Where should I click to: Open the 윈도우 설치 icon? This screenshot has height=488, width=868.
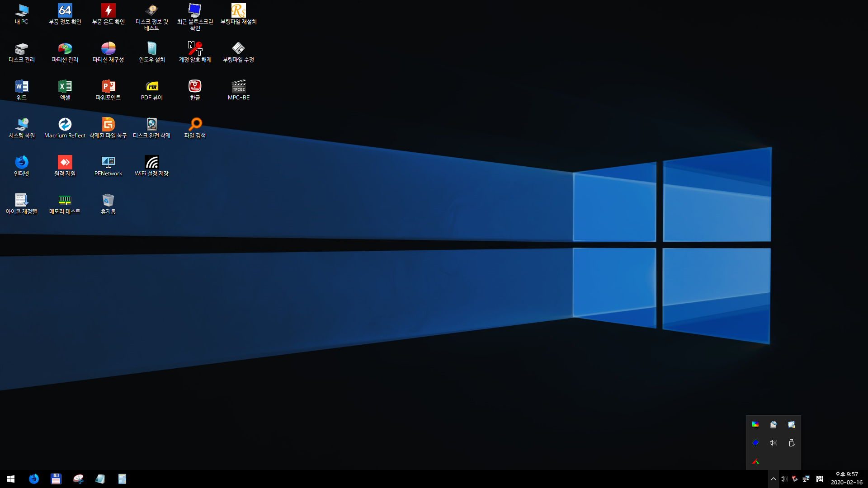click(x=151, y=52)
